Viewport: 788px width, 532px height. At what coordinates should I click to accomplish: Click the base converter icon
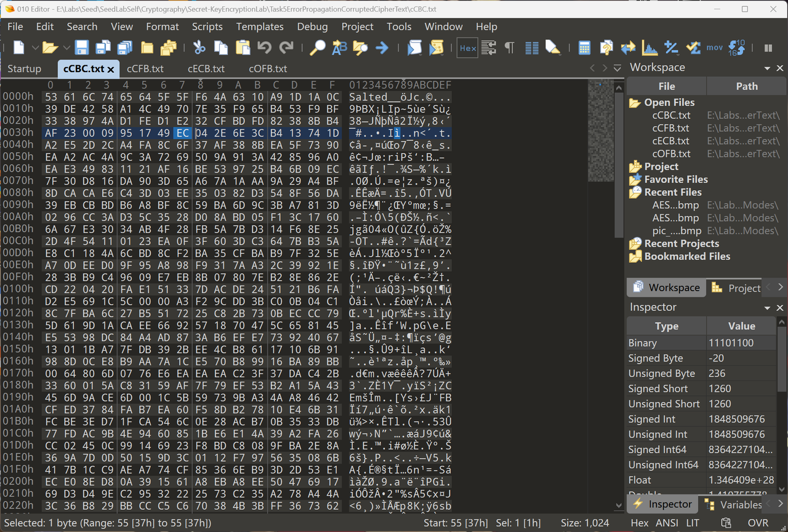point(736,48)
